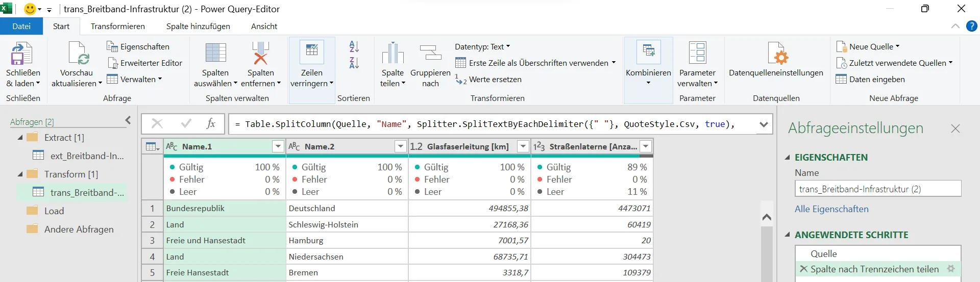Open filter dropdown for Name.2 column

401,146
